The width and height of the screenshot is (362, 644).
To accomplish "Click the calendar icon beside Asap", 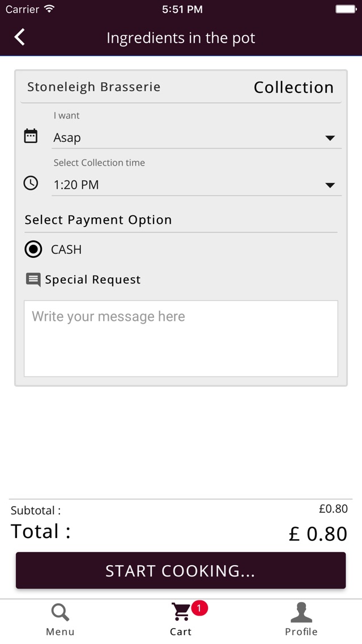I will [31, 136].
